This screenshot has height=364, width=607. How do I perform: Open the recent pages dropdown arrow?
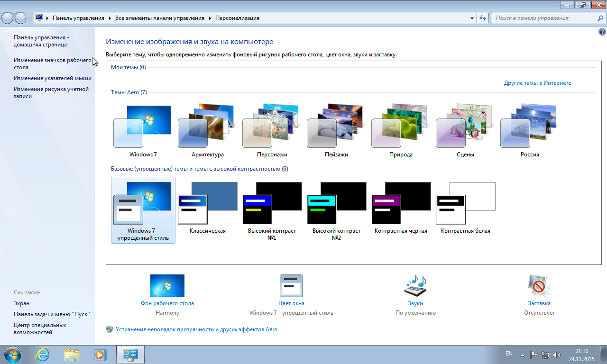tap(30, 18)
